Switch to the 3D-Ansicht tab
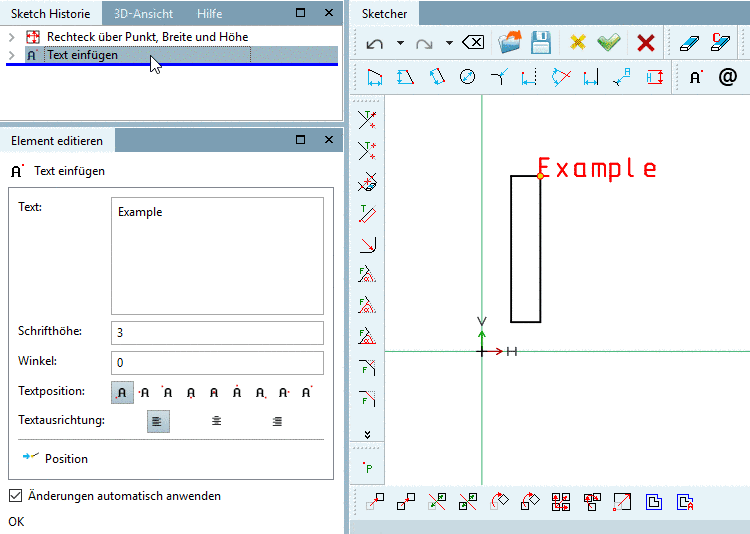Image resolution: width=750 pixels, height=534 pixels. (143, 13)
